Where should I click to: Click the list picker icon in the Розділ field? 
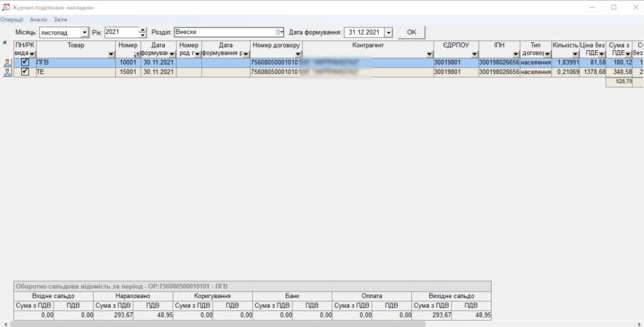pos(280,32)
